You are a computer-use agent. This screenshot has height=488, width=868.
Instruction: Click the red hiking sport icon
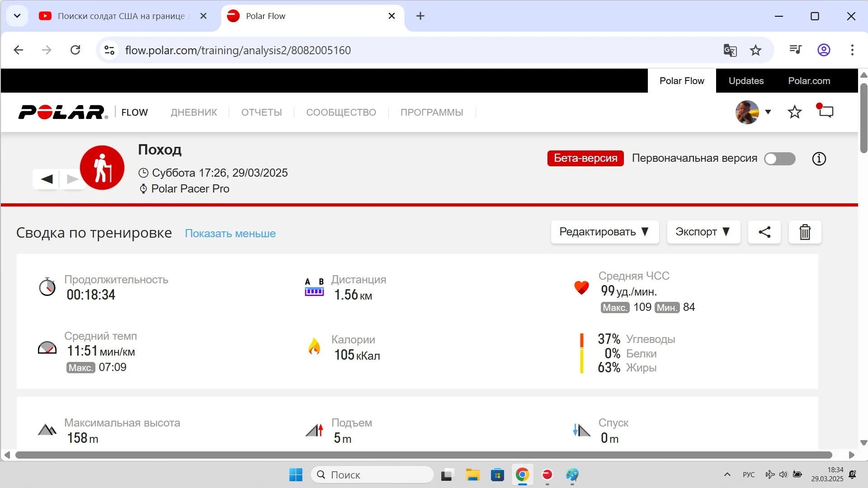click(102, 168)
